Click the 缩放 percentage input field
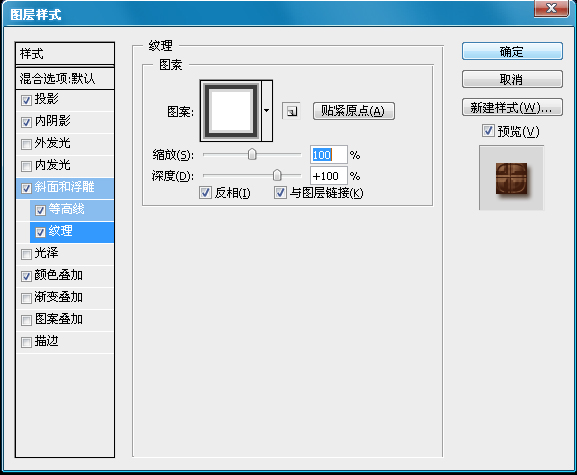 click(x=329, y=155)
